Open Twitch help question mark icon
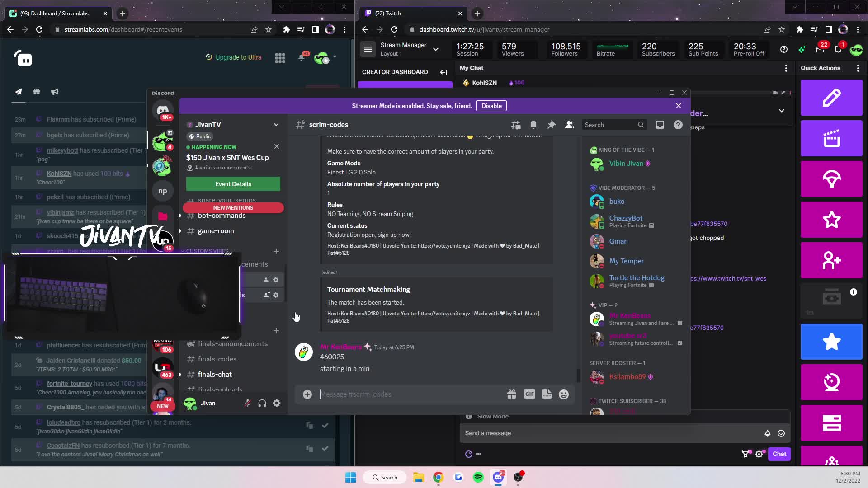Image resolution: width=868 pixels, height=488 pixels. click(784, 49)
